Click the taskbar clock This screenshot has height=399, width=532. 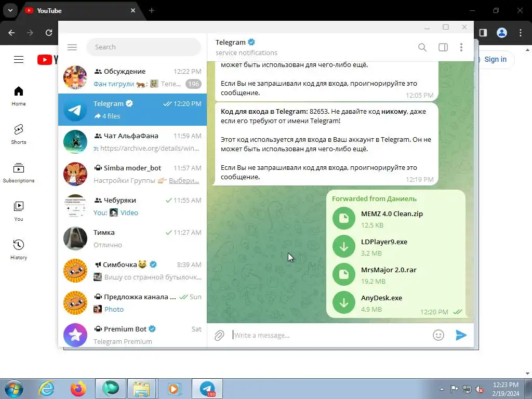(506, 389)
